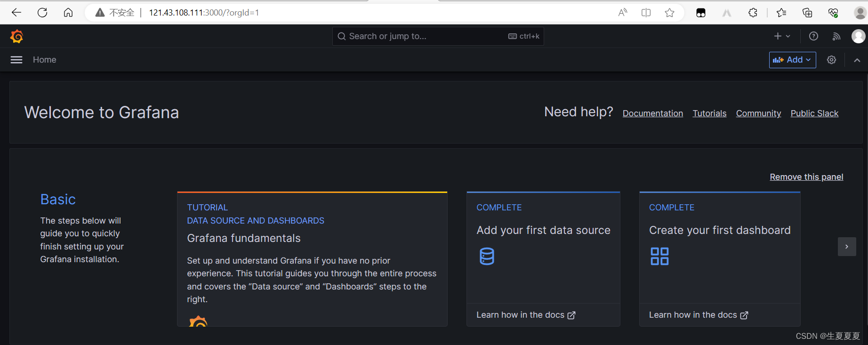Open the browser collections icon
The width and height of the screenshot is (868, 345).
807,13
